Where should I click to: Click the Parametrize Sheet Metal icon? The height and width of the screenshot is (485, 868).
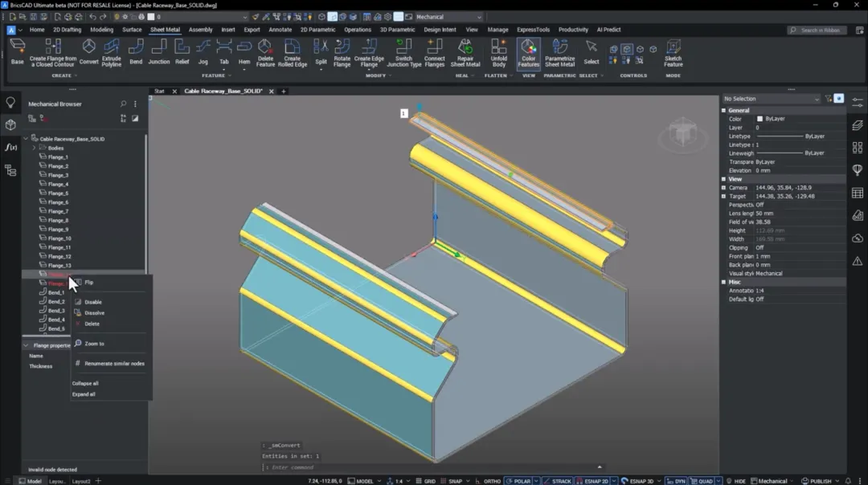(559, 53)
